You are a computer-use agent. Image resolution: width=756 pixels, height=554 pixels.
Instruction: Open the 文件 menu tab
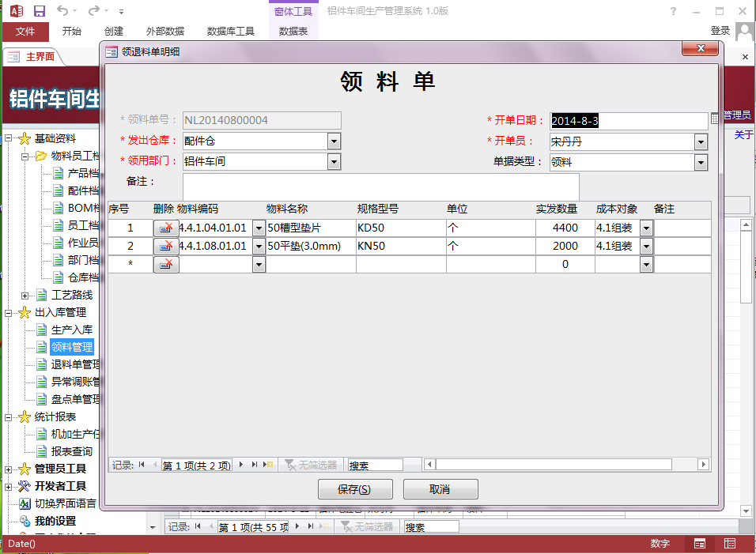click(x=25, y=32)
